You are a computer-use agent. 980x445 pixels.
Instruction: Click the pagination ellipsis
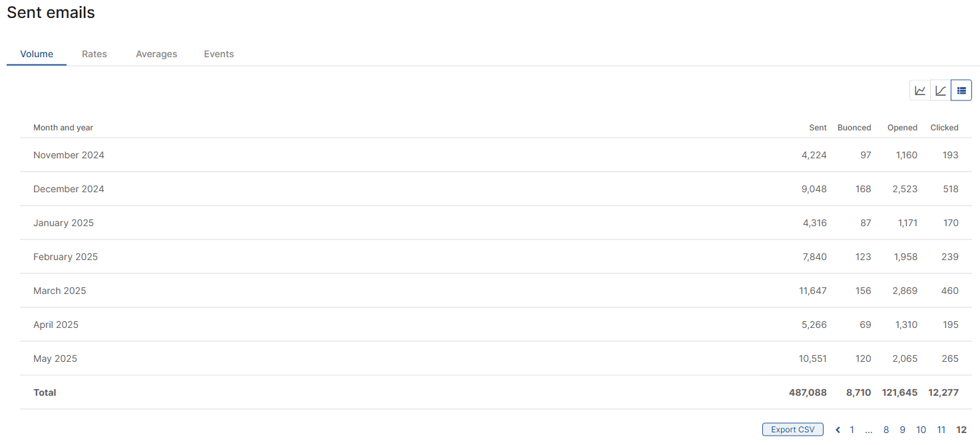tap(869, 430)
